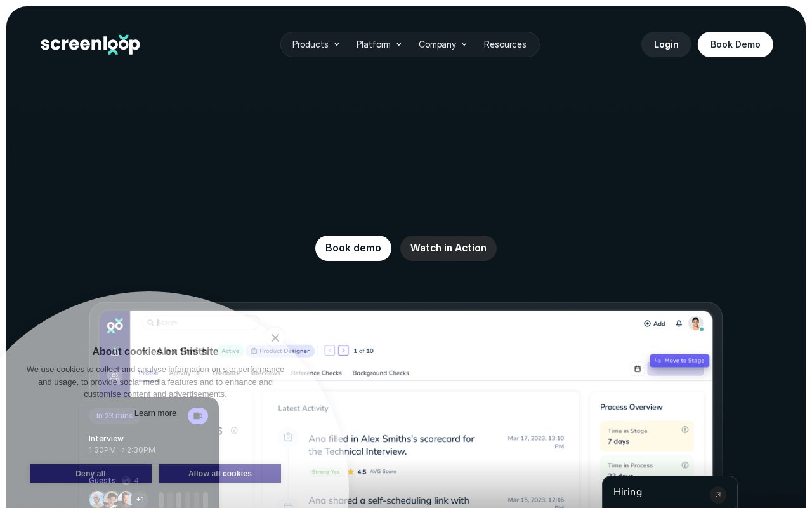Image resolution: width=812 pixels, height=508 pixels.
Task: Click the scorecard clipboard icon in Latest Activity
Action: coord(288,437)
